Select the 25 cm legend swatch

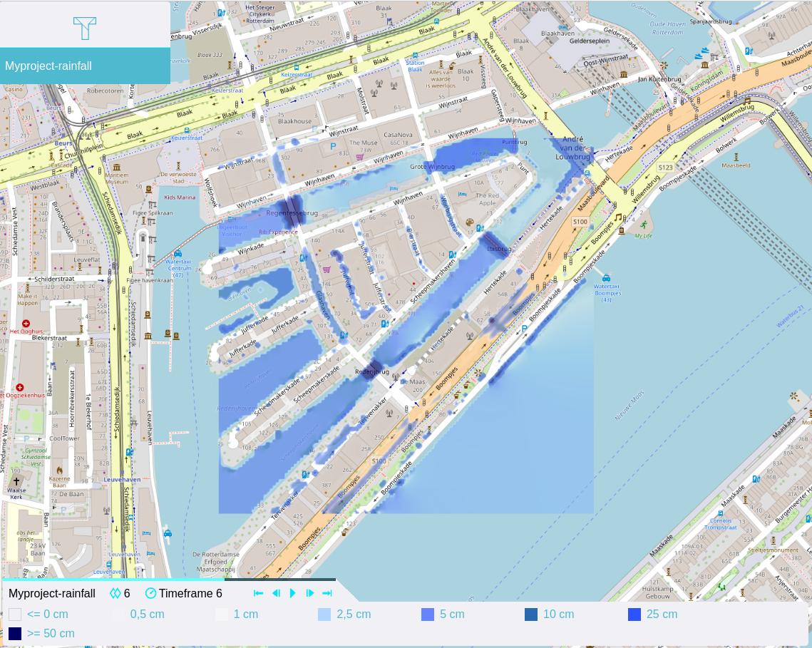point(634,614)
